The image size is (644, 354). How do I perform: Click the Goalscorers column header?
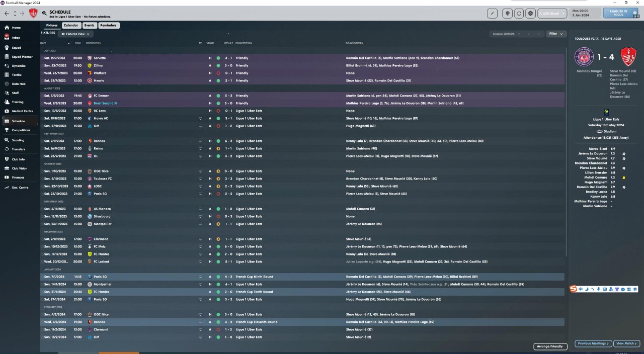click(x=354, y=43)
